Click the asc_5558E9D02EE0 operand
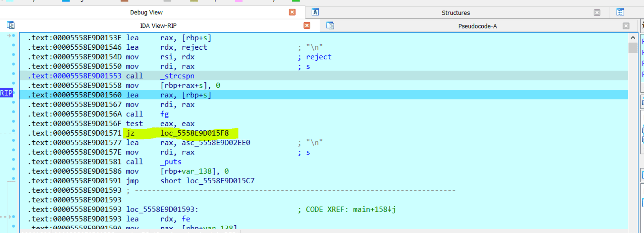 (216, 143)
